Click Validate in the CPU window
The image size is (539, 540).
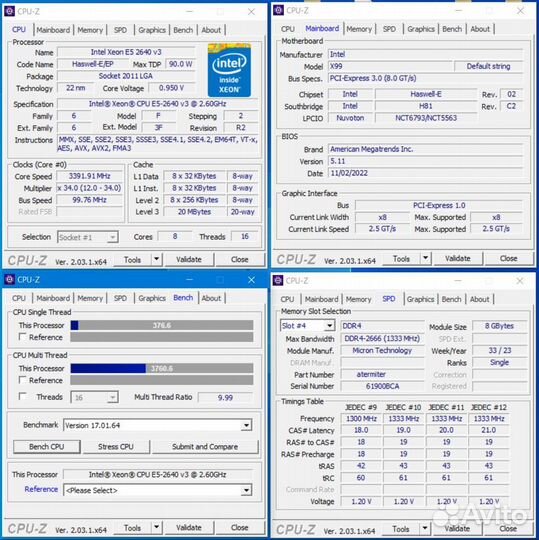pyautogui.click(x=189, y=259)
